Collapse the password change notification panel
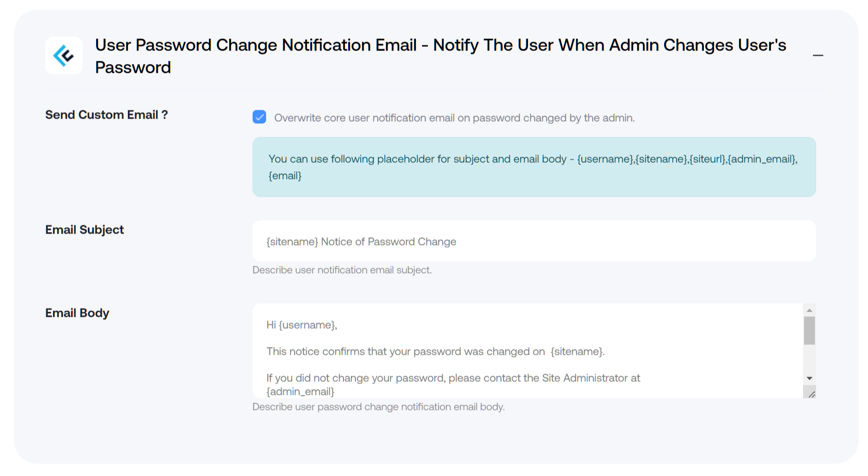Viewport: 868px width, 476px height. pyautogui.click(x=818, y=55)
